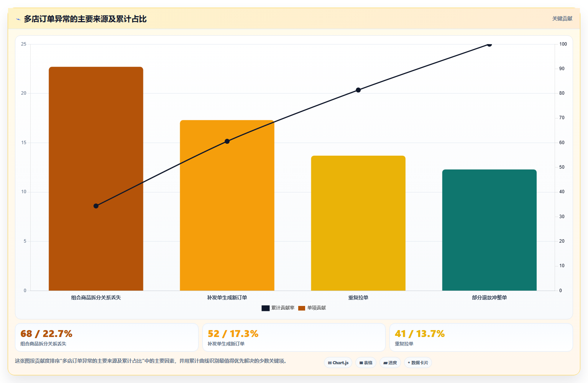Image resolution: width=588 pixels, height=383 pixels.
Task: Toggle the 累计贡献率 legend item
Action: click(x=278, y=308)
